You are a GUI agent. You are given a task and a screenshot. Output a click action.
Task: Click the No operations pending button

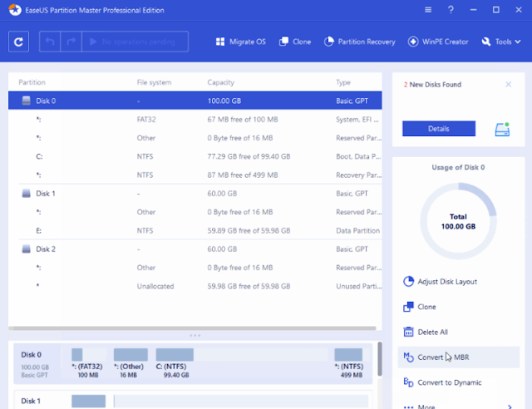(135, 42)
